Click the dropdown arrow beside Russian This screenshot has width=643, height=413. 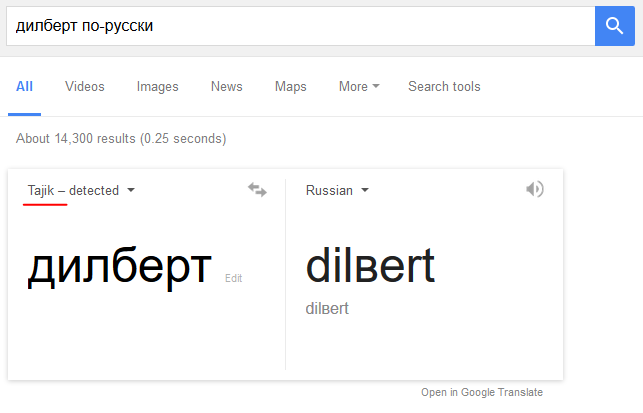[365, 190]
